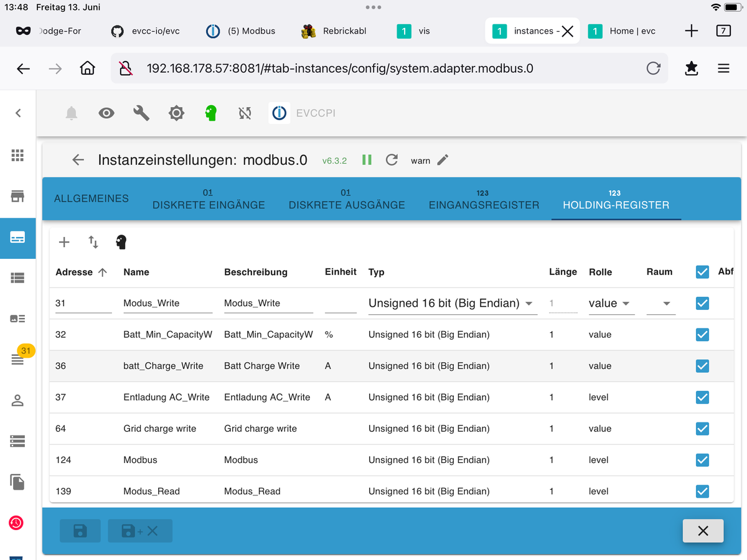This screenshot has width=747, height=560.
Task: Click the disabled save floppy button
Action: point(80,531)
